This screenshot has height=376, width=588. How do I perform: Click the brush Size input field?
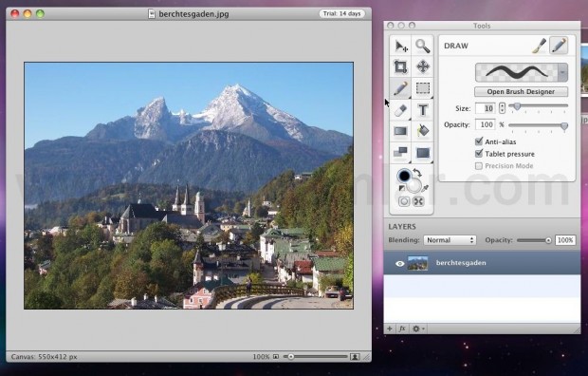coord(486,108)
